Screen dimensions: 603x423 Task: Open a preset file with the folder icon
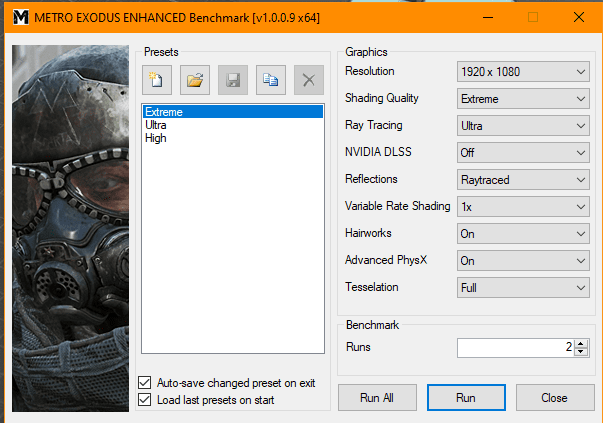tap(195, 80)
